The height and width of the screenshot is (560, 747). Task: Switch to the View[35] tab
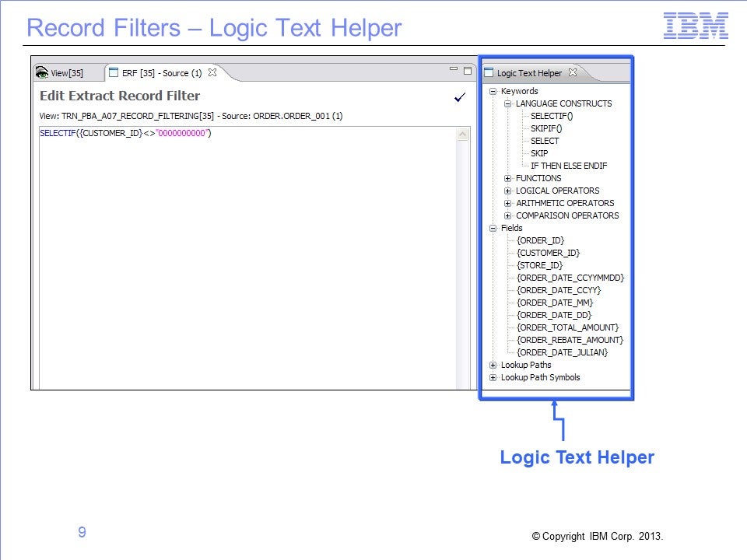click(67, 73)
